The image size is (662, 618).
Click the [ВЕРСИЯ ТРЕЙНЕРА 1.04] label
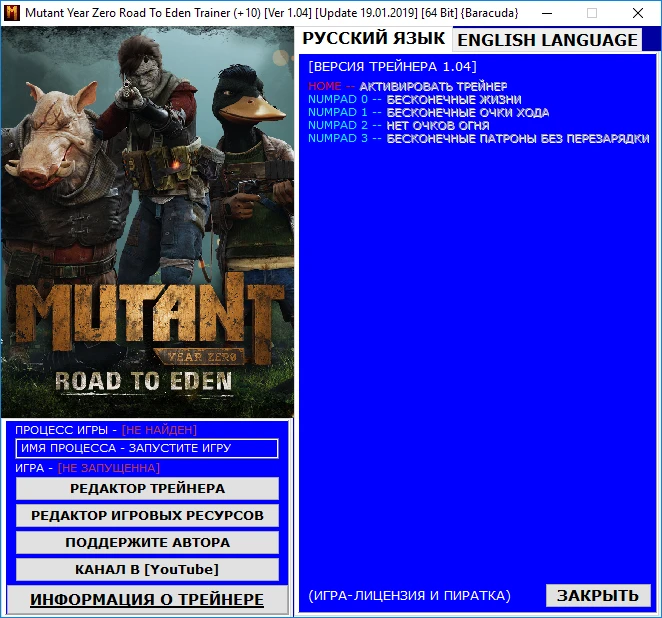[392, 67]
